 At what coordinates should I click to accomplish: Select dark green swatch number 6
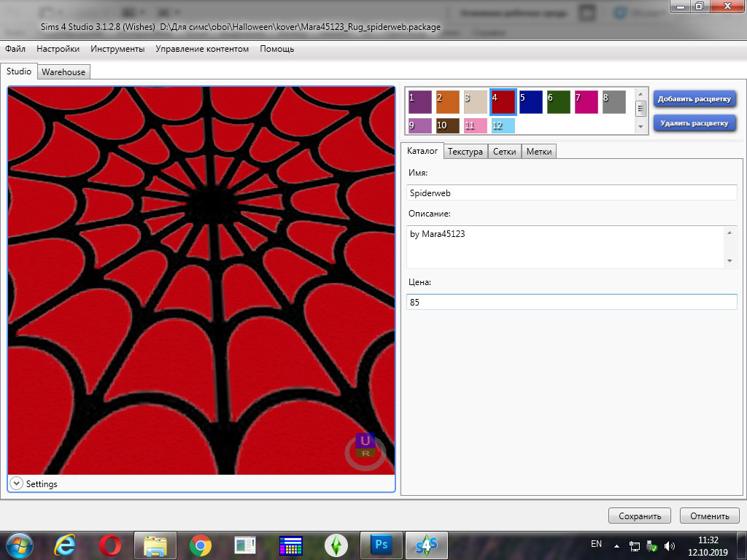(x=558, y=102)
